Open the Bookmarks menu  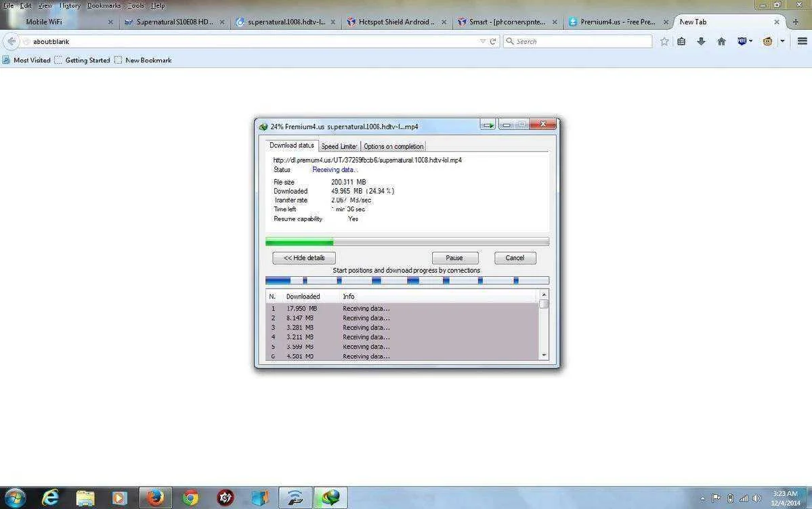coord(104,5)
